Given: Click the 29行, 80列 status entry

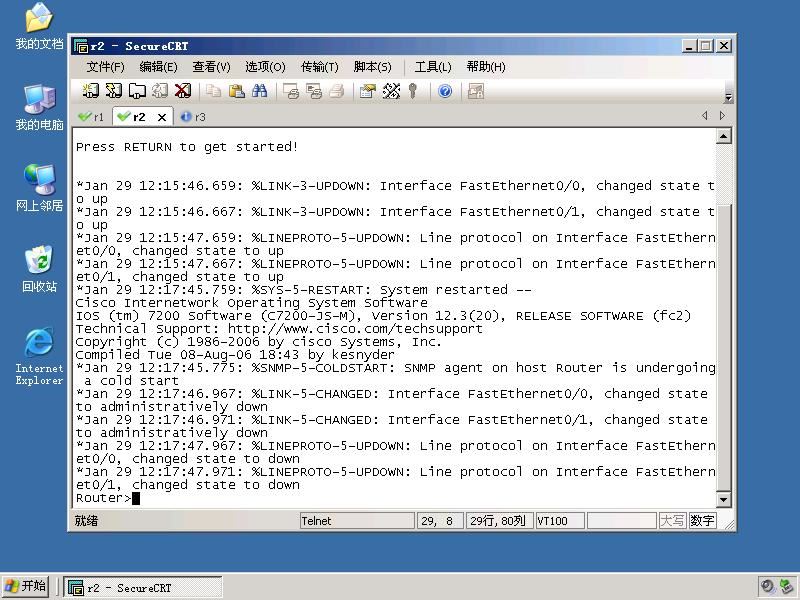Looking at the screenshot, I should tap(499, 521).
